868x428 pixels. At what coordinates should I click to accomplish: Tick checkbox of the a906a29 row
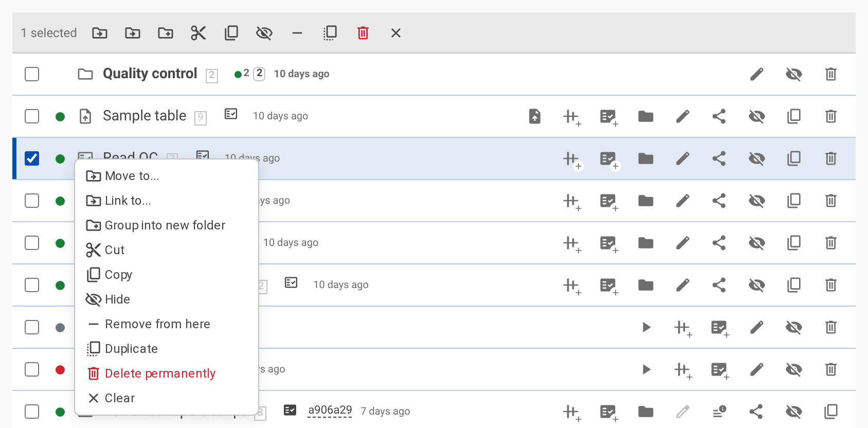point(32,412)
